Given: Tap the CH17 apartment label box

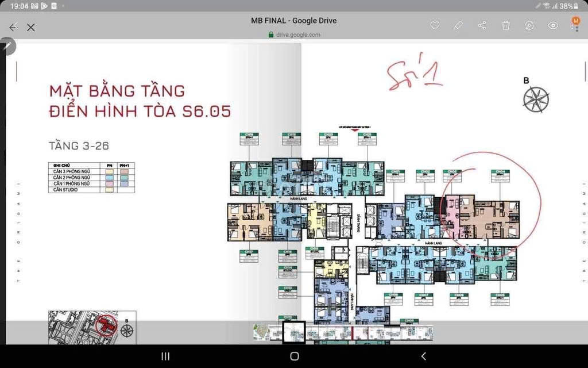Looking at the screenshot, I should pos(249,256).
